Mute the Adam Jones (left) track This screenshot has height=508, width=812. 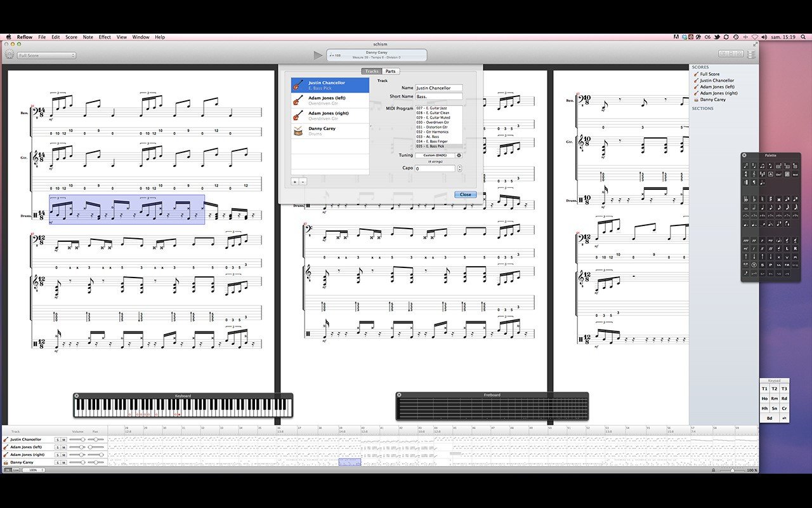[64, 447]
